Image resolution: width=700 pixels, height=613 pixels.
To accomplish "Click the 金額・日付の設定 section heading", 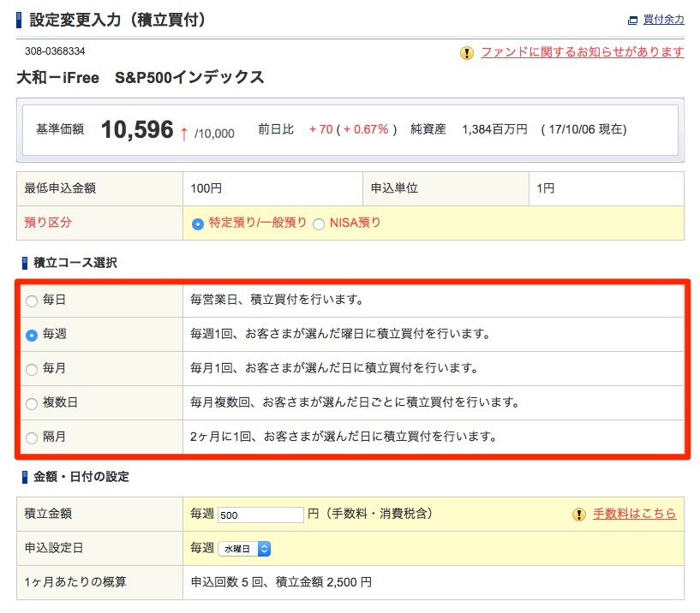I will pos(81,477).
